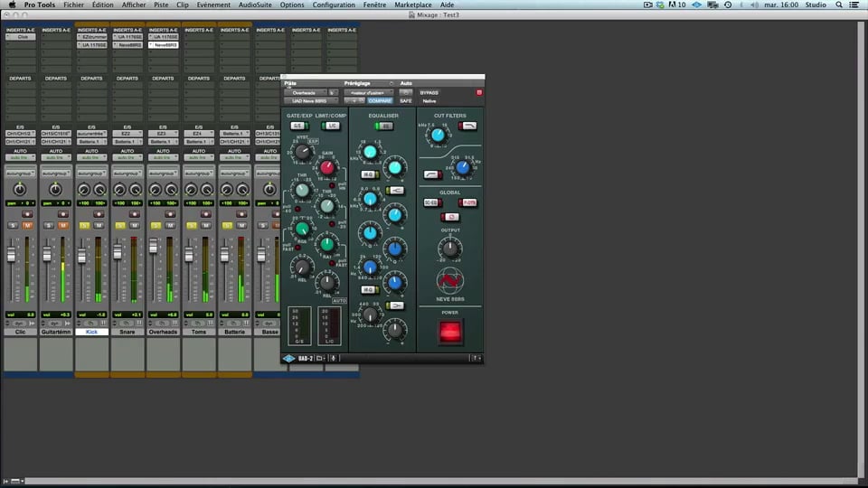The image size is (868, 488).
Task: Open the Apple menu
Action: pyautogui.click(x=12, y=5)
